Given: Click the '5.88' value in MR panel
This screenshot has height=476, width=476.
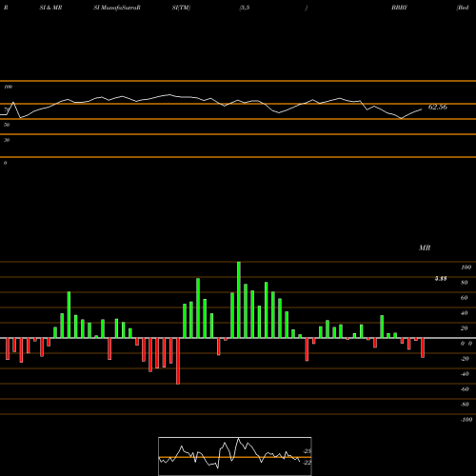Looking at the screenshot, I should pyautogui.click(x=441, y=278).
